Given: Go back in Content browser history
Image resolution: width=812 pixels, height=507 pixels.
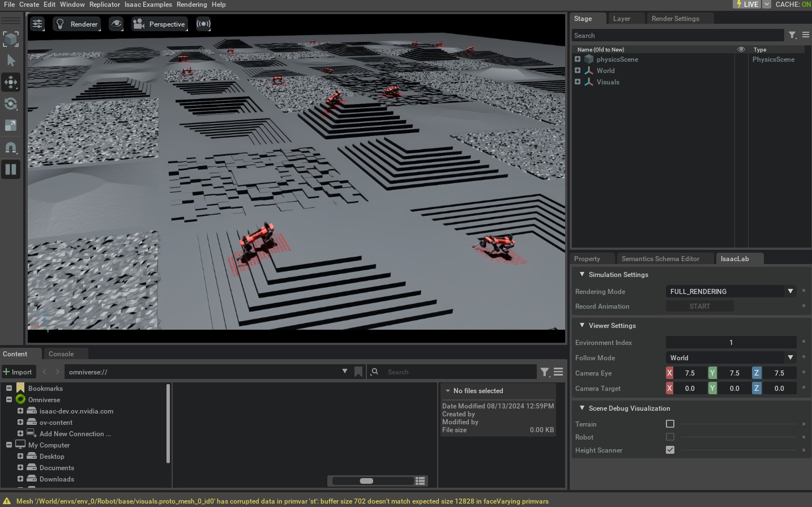Looking at the screenshot, I should pos(45,372).
